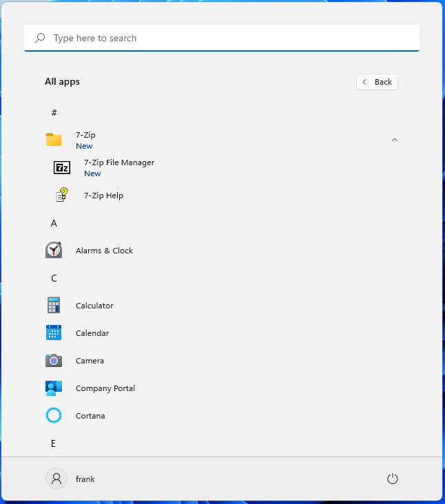445x504 pixels.
Task: Open frank user account avatar
Action: click(x=56, y=479)
